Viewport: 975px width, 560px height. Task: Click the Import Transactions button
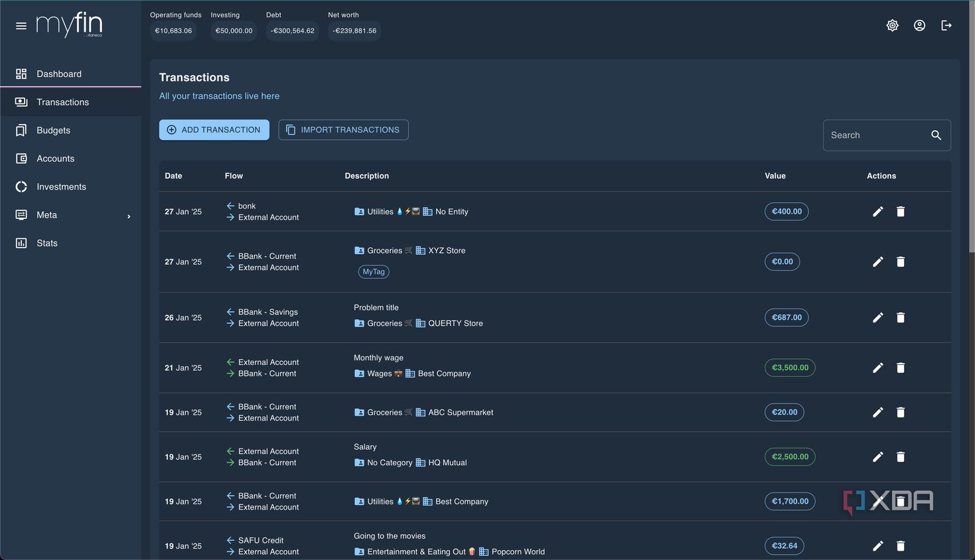(343, 130)
